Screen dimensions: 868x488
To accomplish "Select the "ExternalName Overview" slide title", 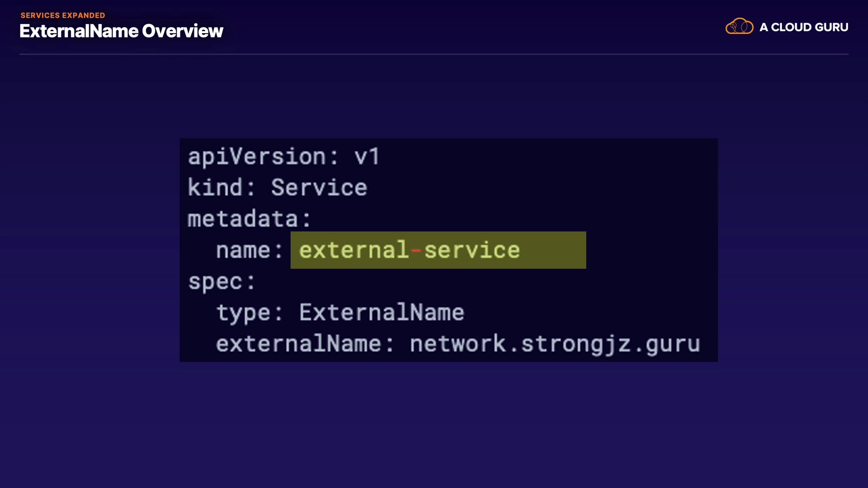I will pyautogui.click(x=121, y=31).
